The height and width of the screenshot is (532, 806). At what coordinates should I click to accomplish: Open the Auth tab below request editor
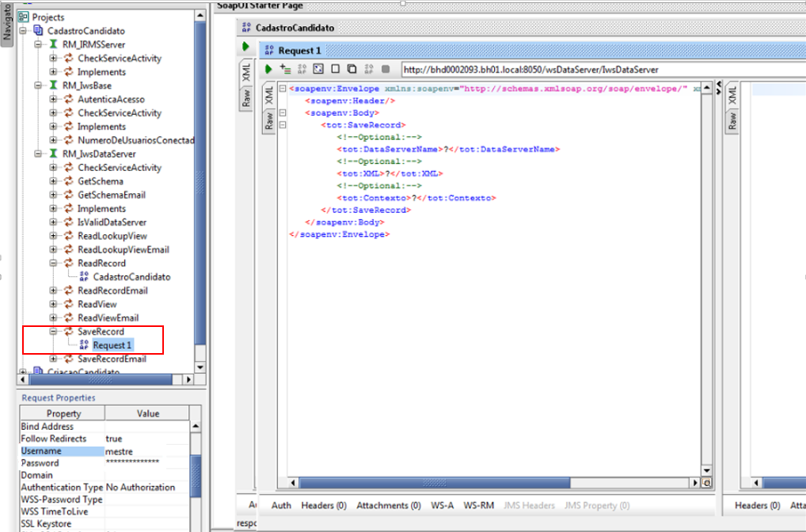click(281, 505)
